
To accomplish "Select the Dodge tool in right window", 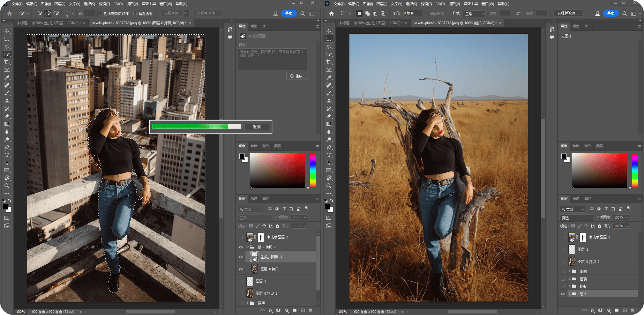I will [x=329, y=140].
